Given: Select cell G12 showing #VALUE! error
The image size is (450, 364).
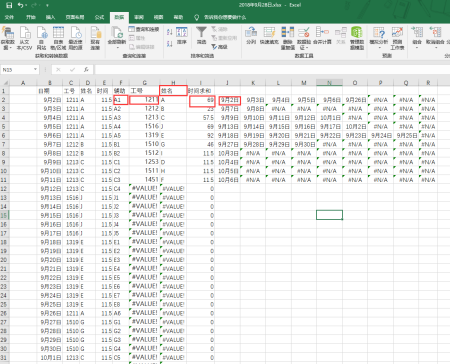Looking at the screenshot, I should [x=145, y=189].
